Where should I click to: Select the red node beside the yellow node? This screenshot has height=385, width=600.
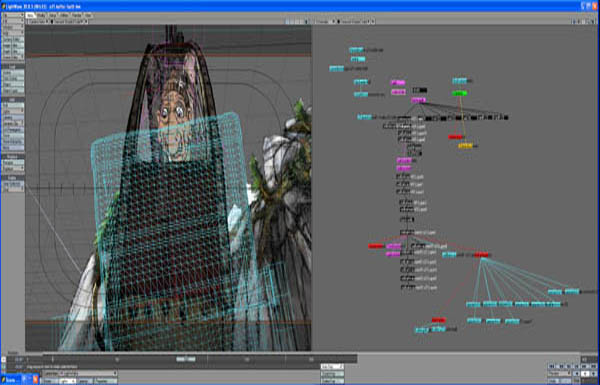click(x=455, y=137)
